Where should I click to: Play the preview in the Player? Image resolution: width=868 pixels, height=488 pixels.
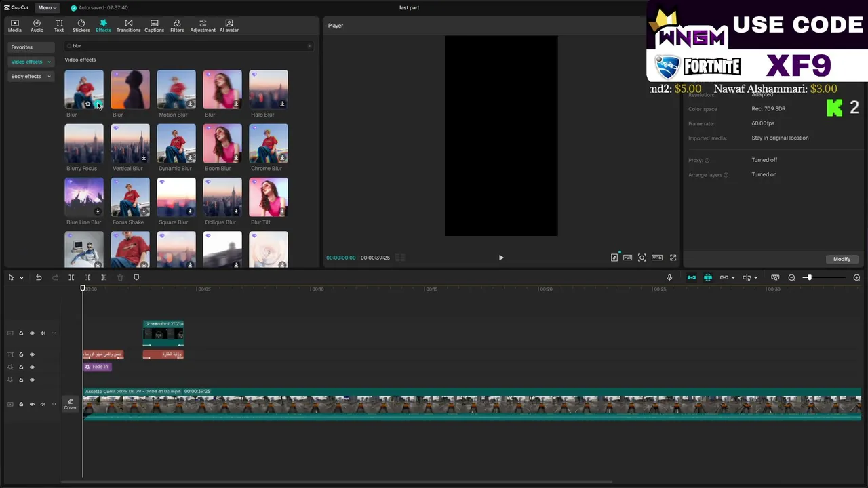point(501,258)
